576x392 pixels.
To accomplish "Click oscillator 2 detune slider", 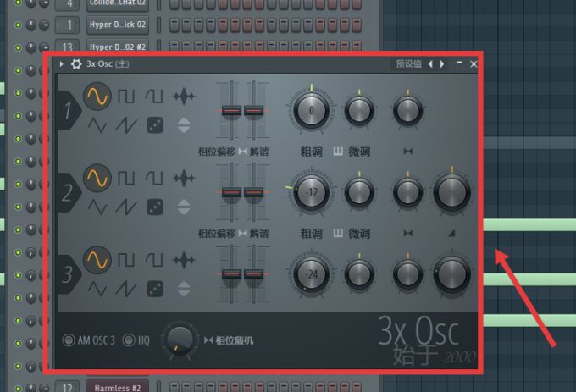I will pyautogui.click(x=253, y=192).
